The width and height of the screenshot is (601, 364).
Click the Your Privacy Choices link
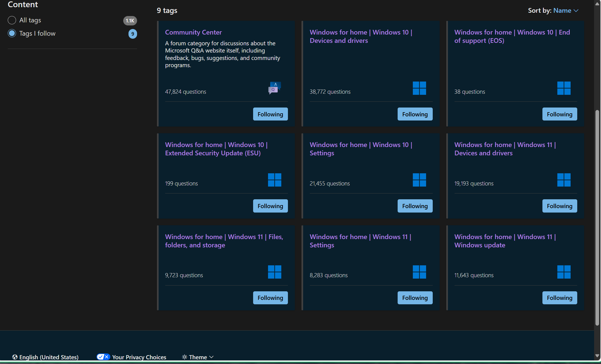click(x=139, y=357)
